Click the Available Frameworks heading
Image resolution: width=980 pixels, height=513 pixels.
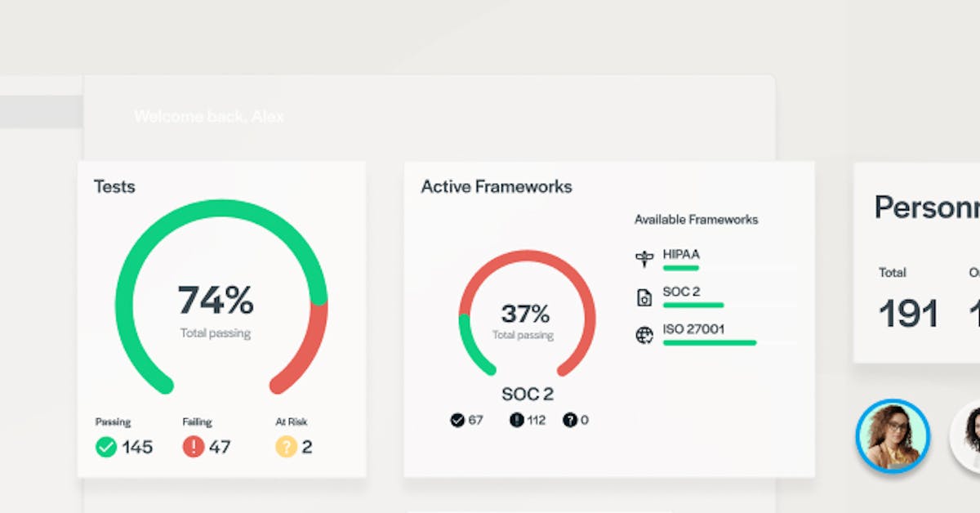[696, 219]
